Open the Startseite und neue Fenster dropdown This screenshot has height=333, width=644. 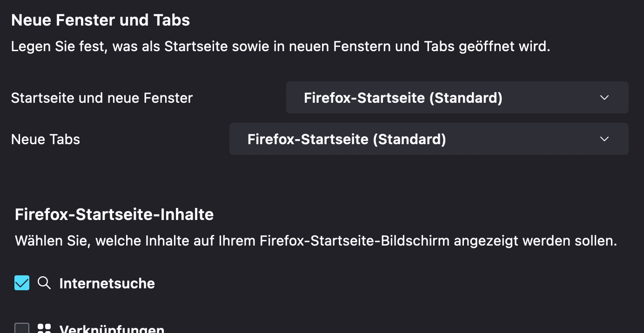click(x=457, y=98)
